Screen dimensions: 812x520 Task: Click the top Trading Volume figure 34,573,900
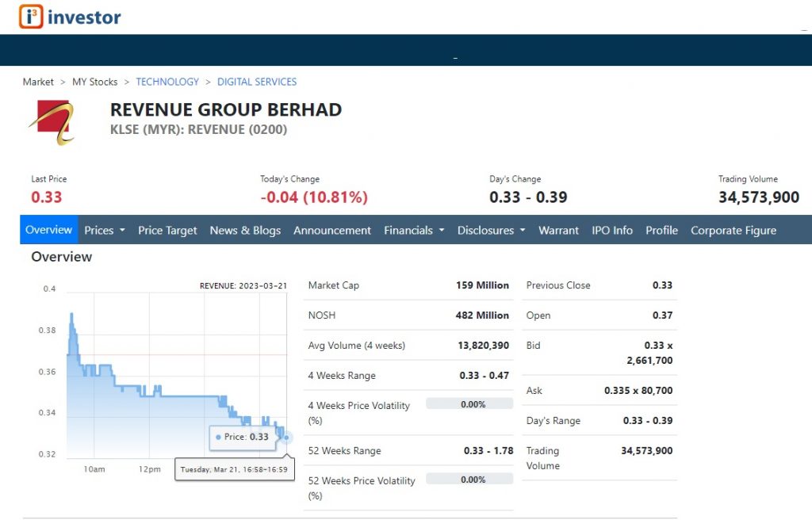pos(759,197)
